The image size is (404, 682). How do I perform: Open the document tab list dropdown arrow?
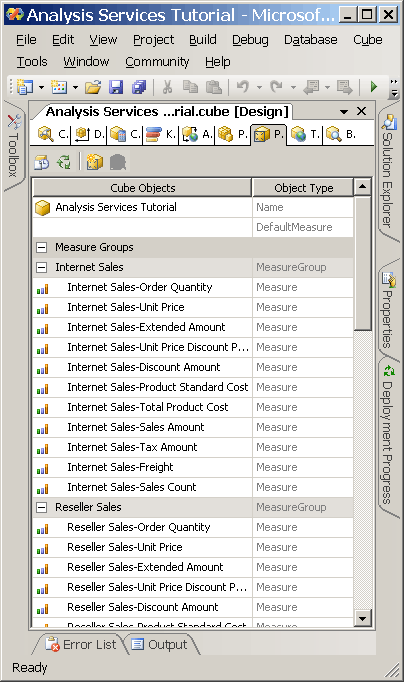[x=344, y=112]
